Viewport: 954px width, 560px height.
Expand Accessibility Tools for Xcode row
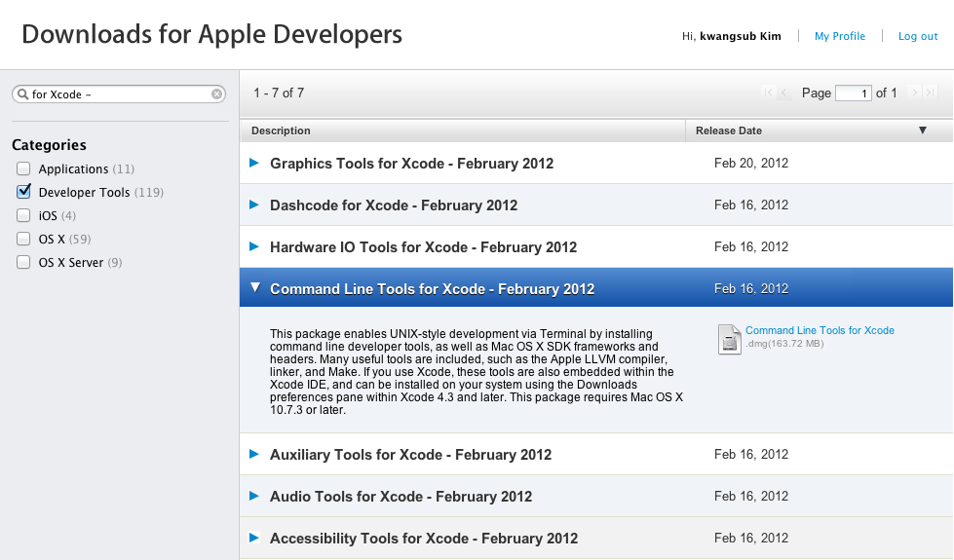tap(254, 538)
